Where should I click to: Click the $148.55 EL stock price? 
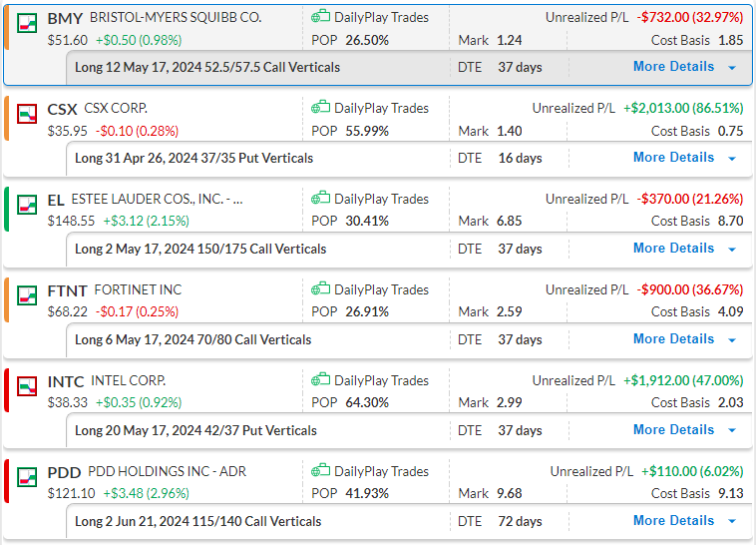(x=71, y=221)
